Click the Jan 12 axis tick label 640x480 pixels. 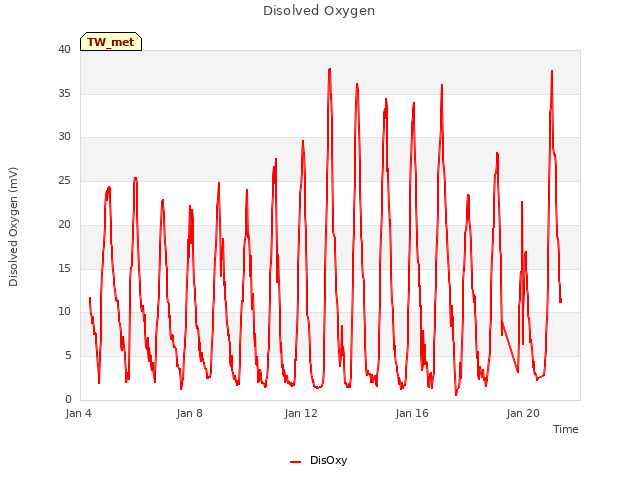pos(301,413)
